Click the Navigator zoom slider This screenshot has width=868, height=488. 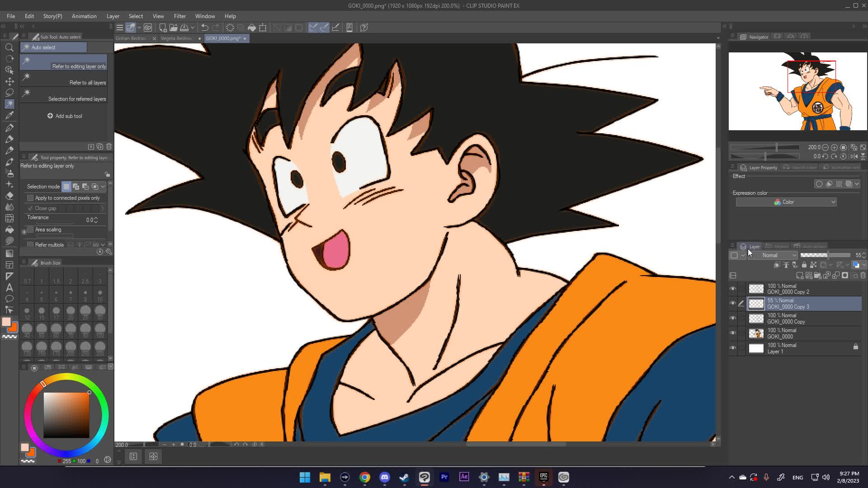pos(764,147)
